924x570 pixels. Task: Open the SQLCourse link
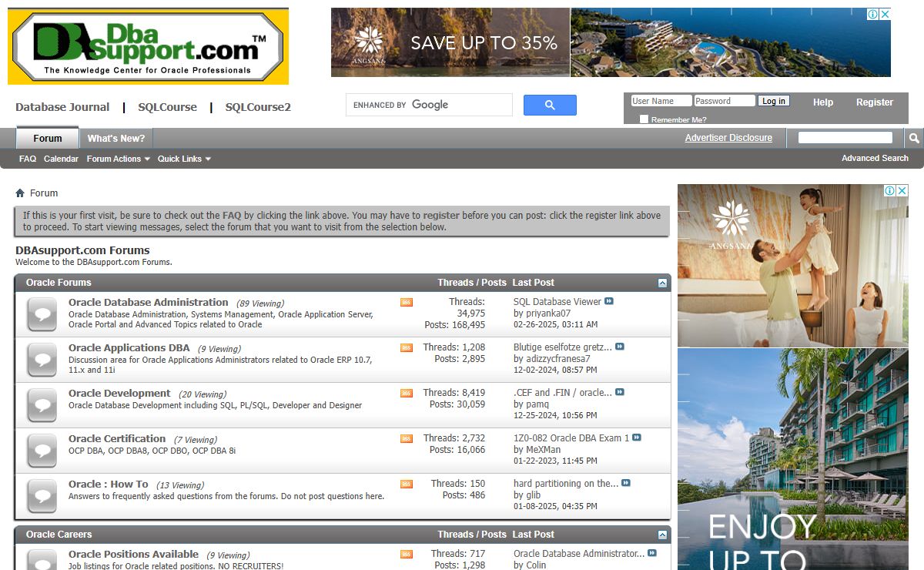point(167,107)
